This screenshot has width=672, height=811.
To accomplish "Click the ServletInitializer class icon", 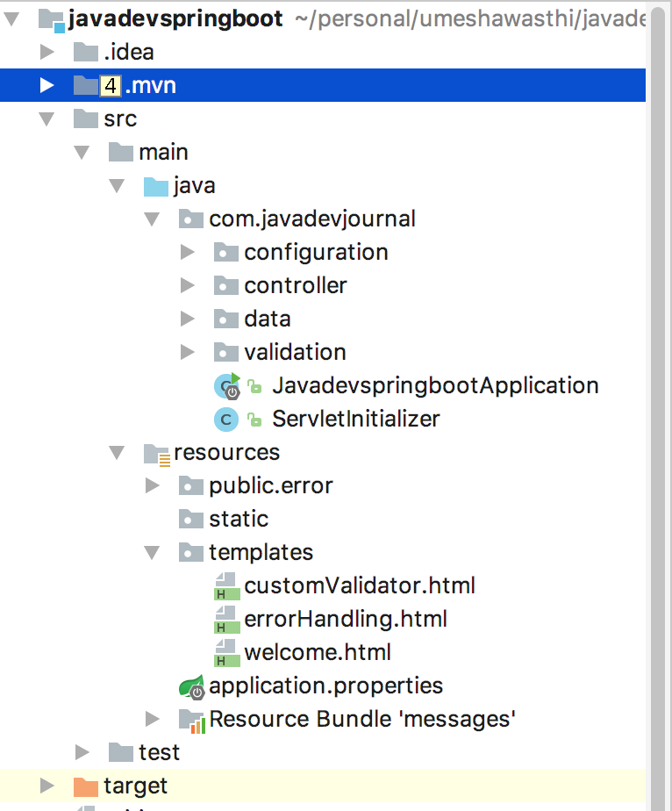I will tap(226, 420).
